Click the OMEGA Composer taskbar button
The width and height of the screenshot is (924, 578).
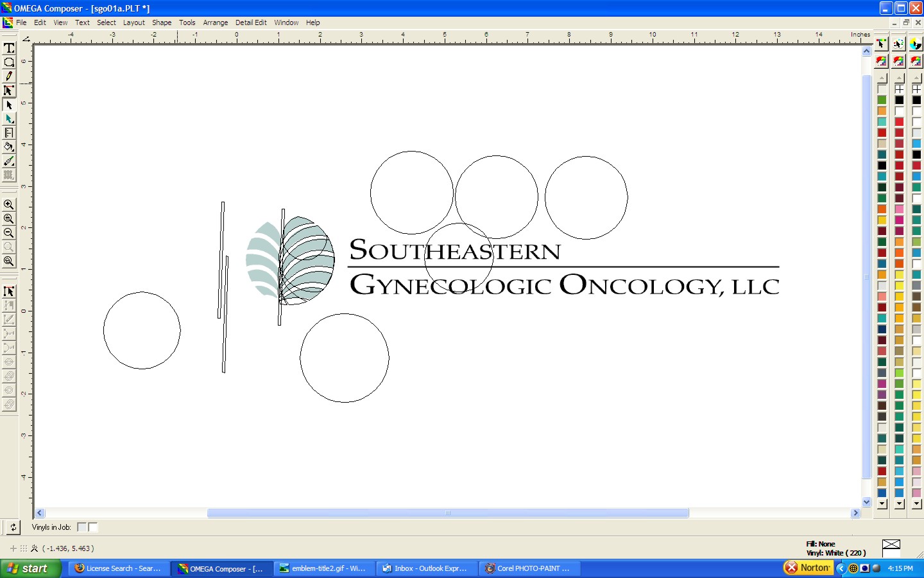pyautogui.click(x=221, y=568)
